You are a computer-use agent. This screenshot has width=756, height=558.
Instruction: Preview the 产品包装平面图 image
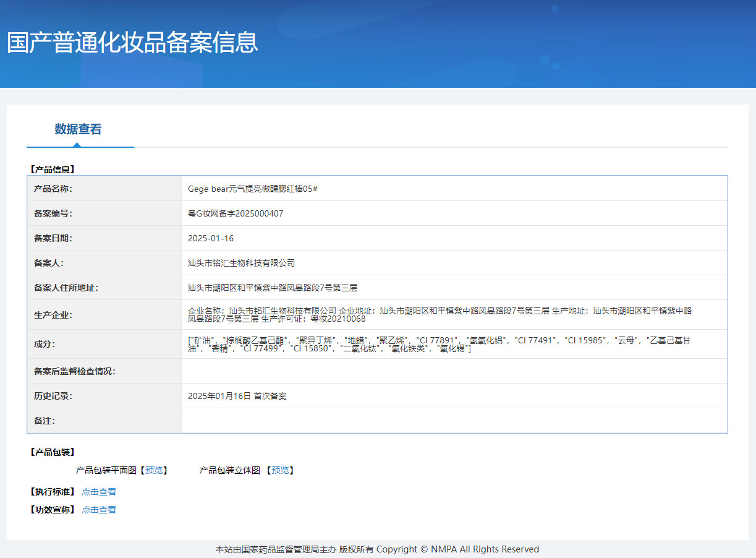[154, 470]
